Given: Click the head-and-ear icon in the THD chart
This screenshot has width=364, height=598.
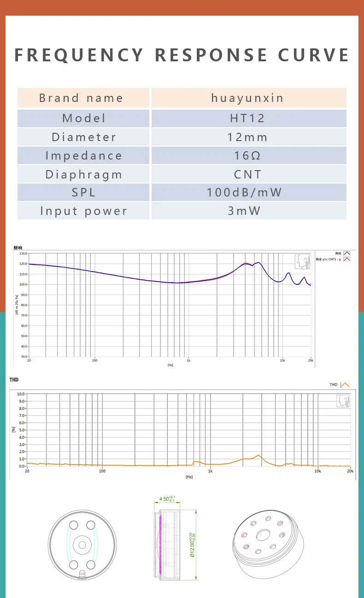Looking at the screenshot, I should [x=343, y=401].
